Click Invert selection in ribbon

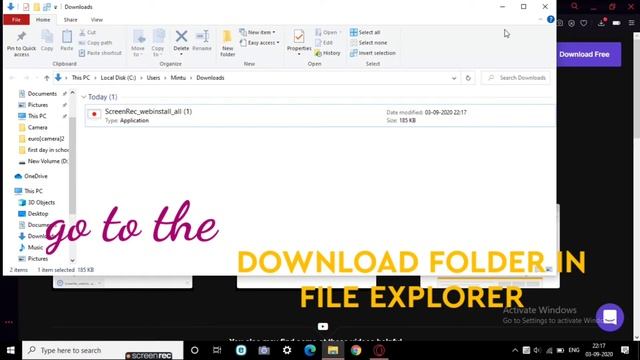[x=373, y=53]
